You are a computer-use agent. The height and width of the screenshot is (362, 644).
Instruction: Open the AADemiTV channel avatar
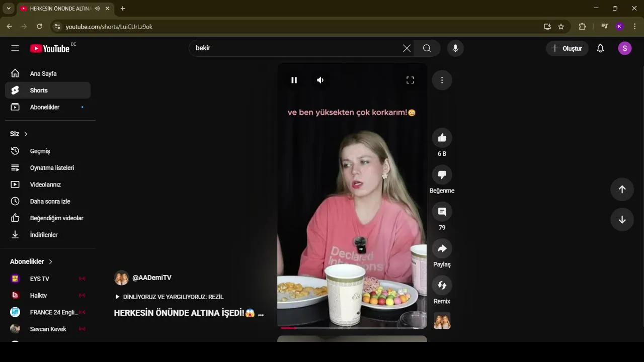(x=121, y=278)
